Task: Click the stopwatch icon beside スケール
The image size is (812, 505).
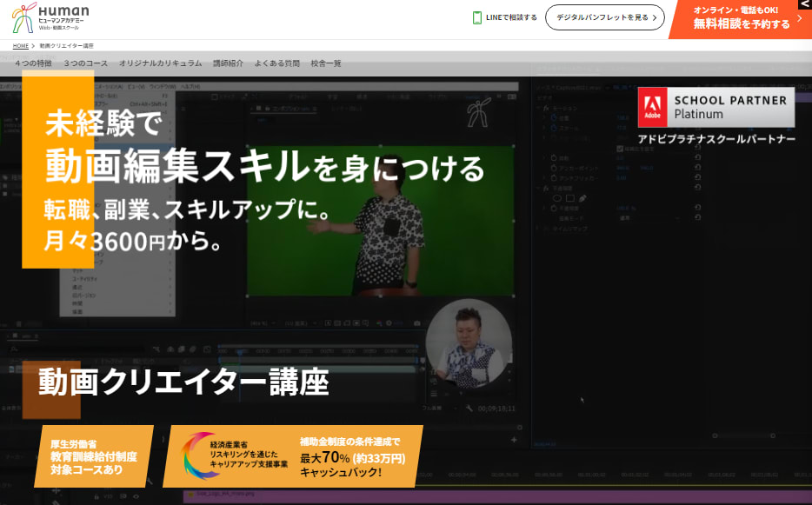Action: tap(553, 129)
